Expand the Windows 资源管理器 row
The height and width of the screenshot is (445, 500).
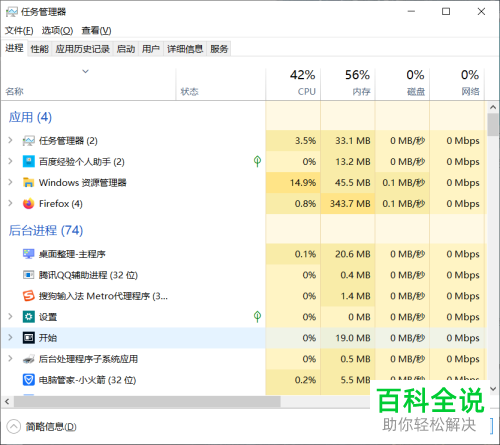click(10, 182)
